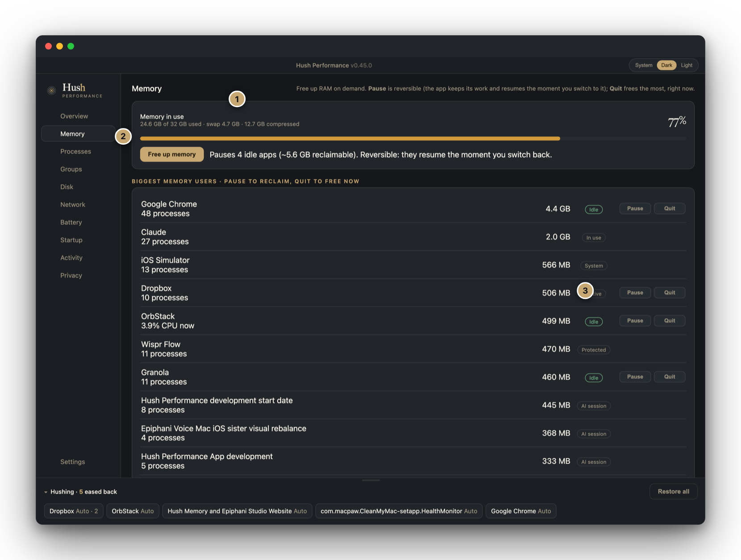Click the CleanMyMac HealthMonitor Auto chip
The height and width of the screenshot is (560, 741).
click(399, 511)
